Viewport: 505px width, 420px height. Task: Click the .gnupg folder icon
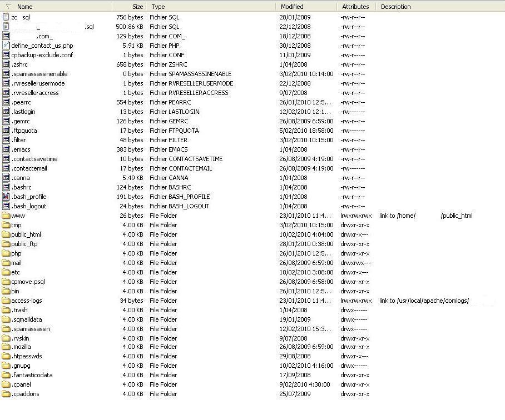[6, 366]
